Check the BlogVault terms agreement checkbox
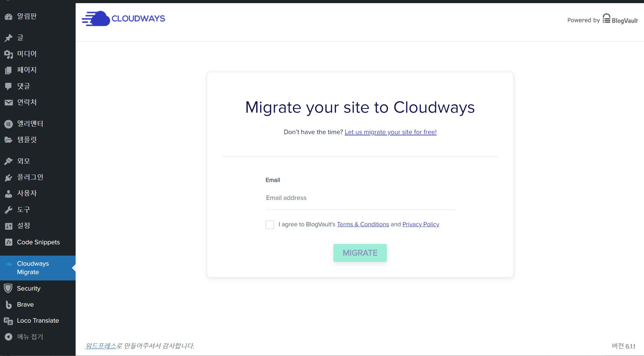 coord(270,224)
